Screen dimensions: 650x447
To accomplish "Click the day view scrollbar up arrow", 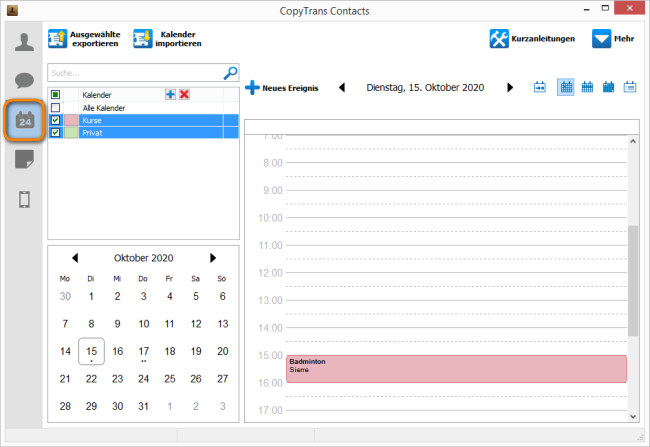I will click(633, 141).
